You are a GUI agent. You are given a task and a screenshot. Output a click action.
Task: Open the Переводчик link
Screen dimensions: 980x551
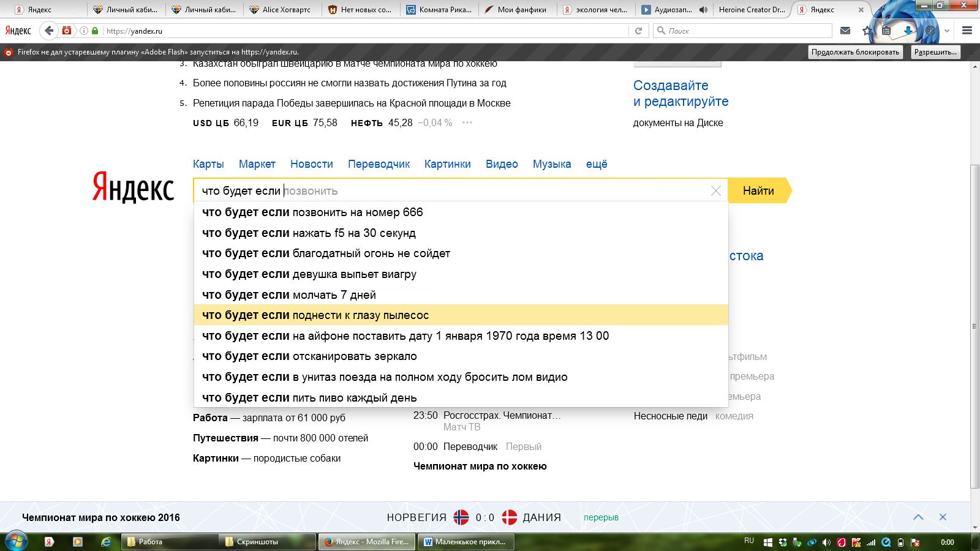pyautogui.click(x=379, y=164)
